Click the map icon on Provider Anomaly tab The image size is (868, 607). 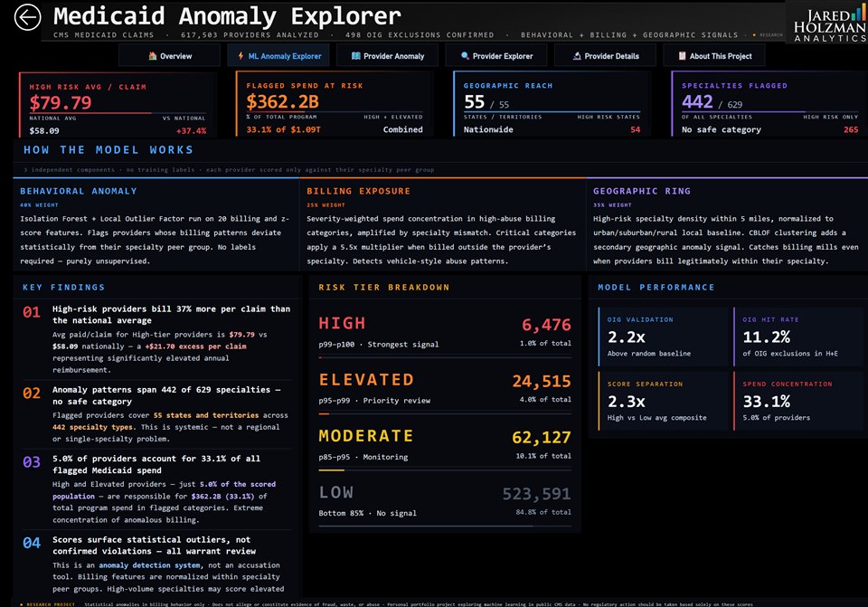pyautogui.click(x=356, y=56)
